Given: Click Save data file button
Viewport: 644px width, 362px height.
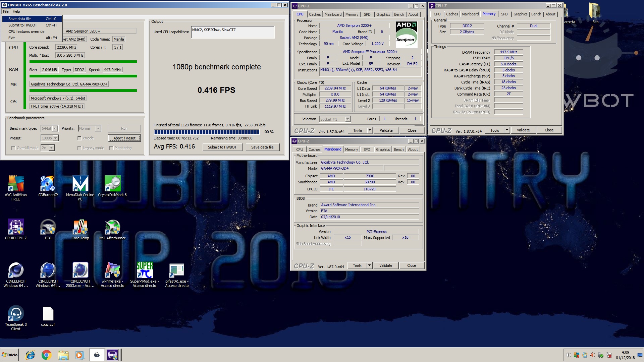Looking at the screenshot, I should tap(262, 147).
